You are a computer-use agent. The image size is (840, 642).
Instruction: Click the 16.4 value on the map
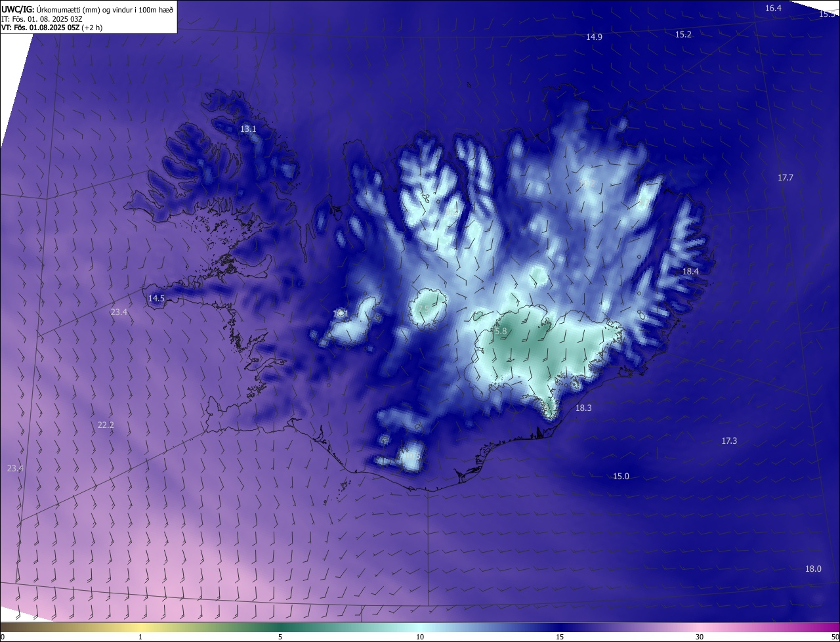click(774, 9)
